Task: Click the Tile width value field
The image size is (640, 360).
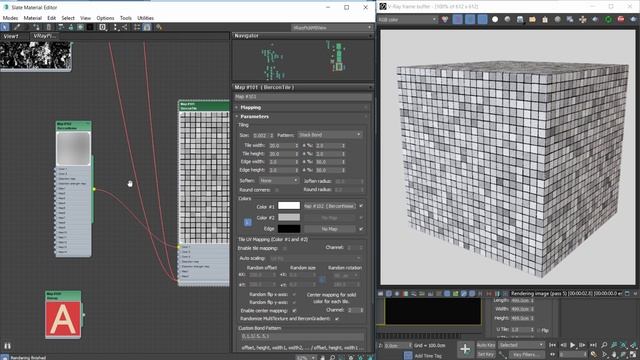Action: (281, 145)
